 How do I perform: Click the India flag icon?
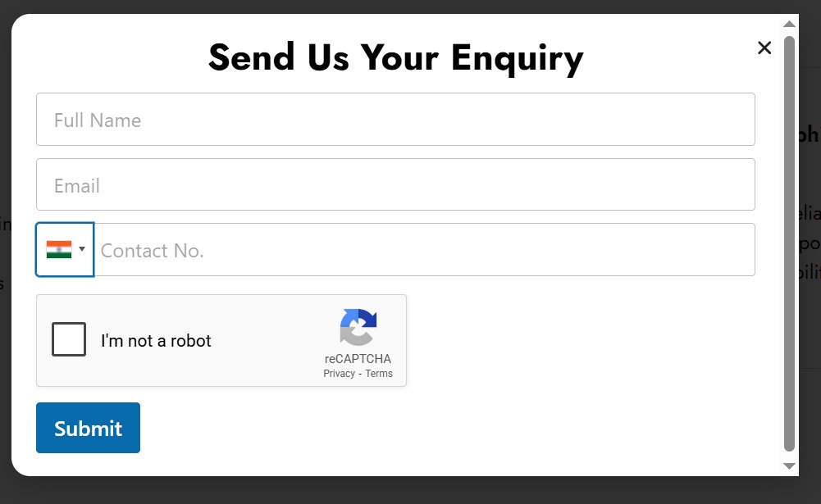pyautogui.click(x=59, y=250)
